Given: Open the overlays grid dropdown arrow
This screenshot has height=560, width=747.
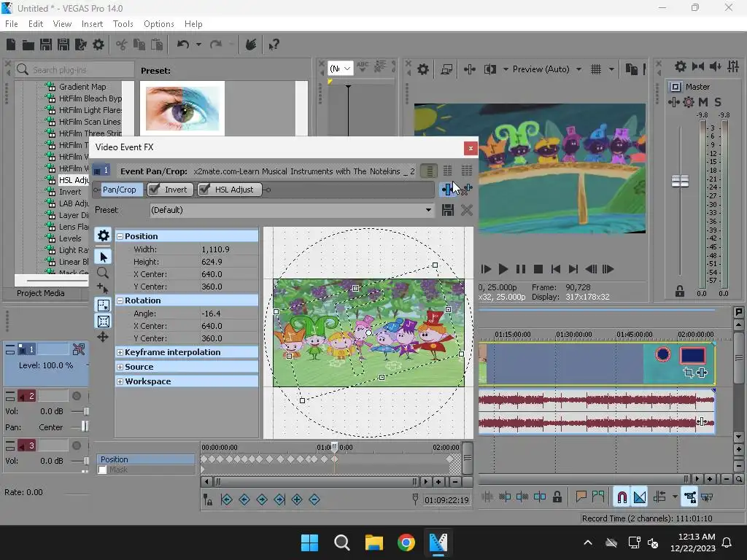Looking at the screenshot, I should [x=611, y=69].
